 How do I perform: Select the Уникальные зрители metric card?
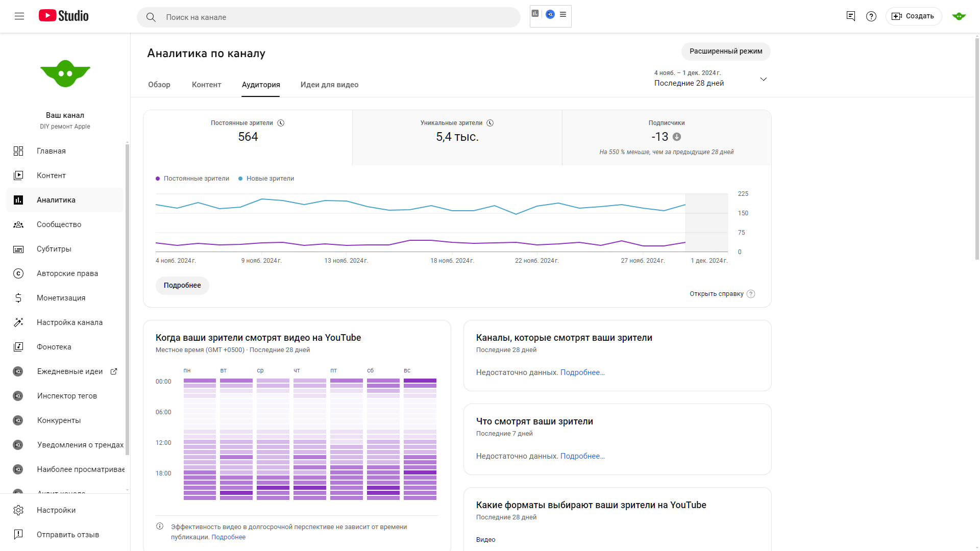point(457,138)
